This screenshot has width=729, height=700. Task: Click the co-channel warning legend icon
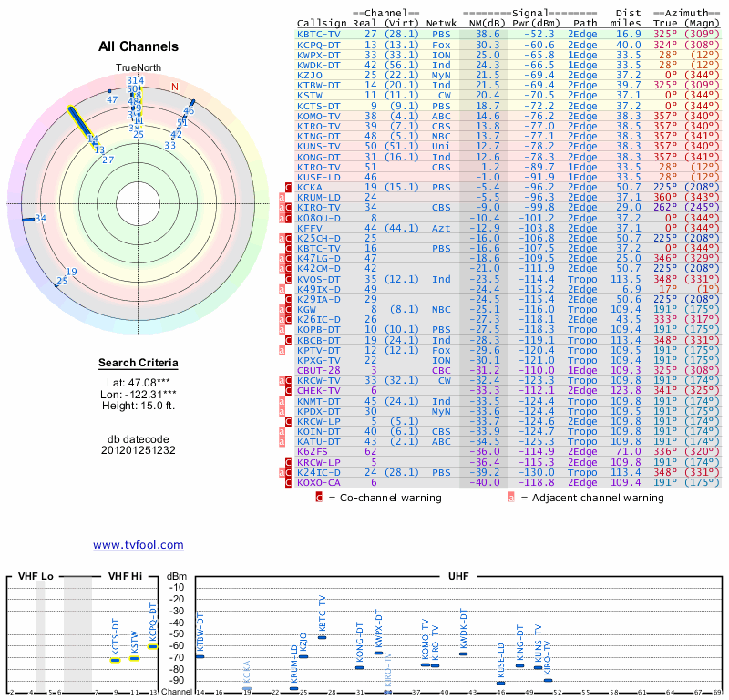pos(319,498)
